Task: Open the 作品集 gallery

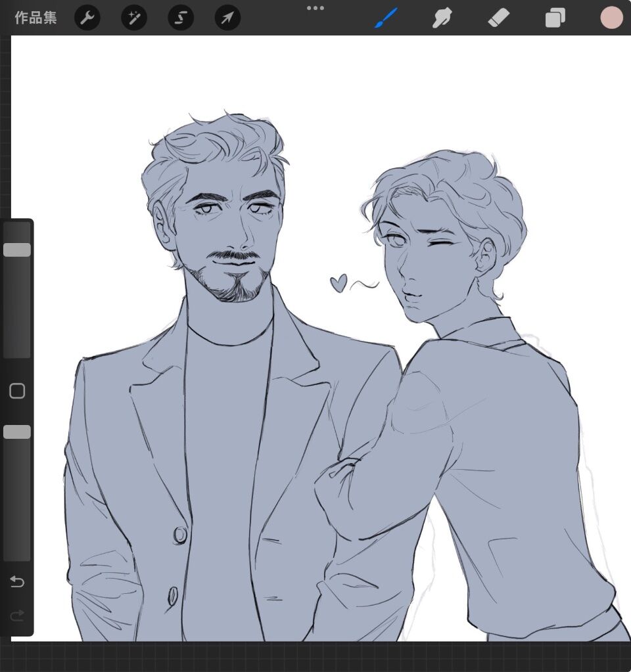Action: (35, 18)
